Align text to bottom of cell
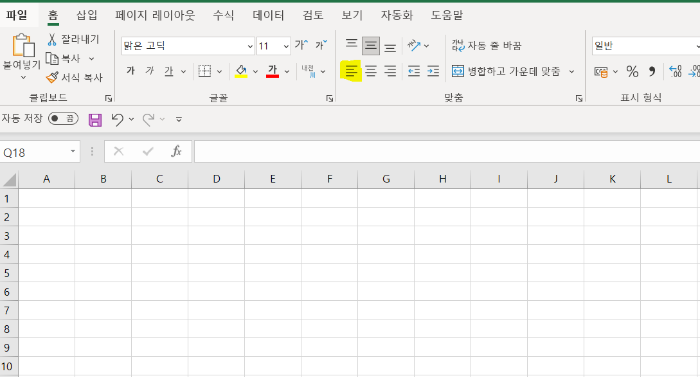Viewport: 700px width, 377px height. (390, 47)
